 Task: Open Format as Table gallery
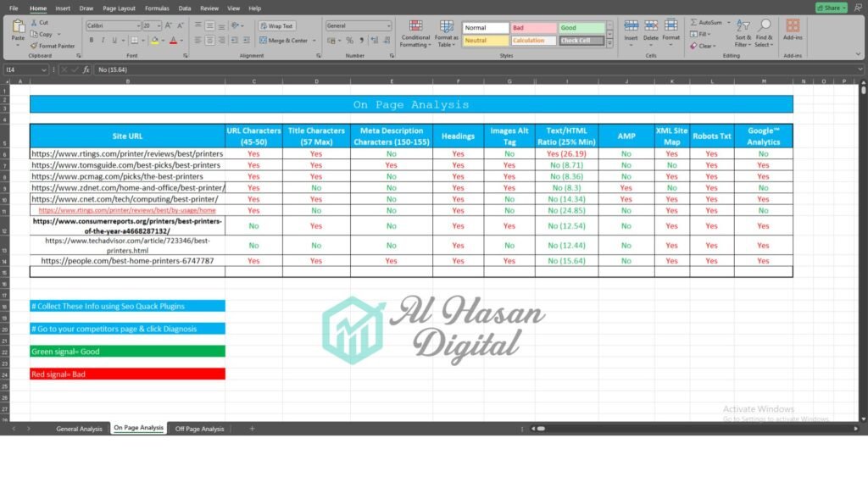(x=446, y=34)
